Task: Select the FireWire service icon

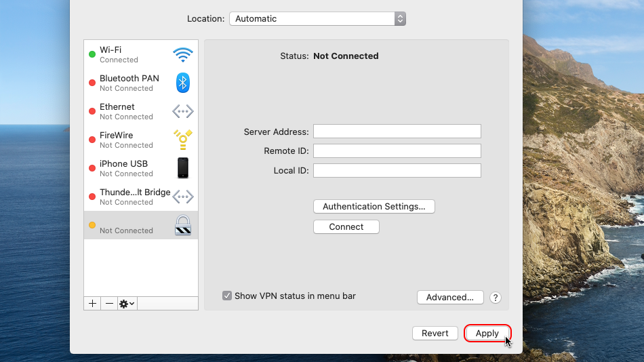Action: tap(182, 140)
